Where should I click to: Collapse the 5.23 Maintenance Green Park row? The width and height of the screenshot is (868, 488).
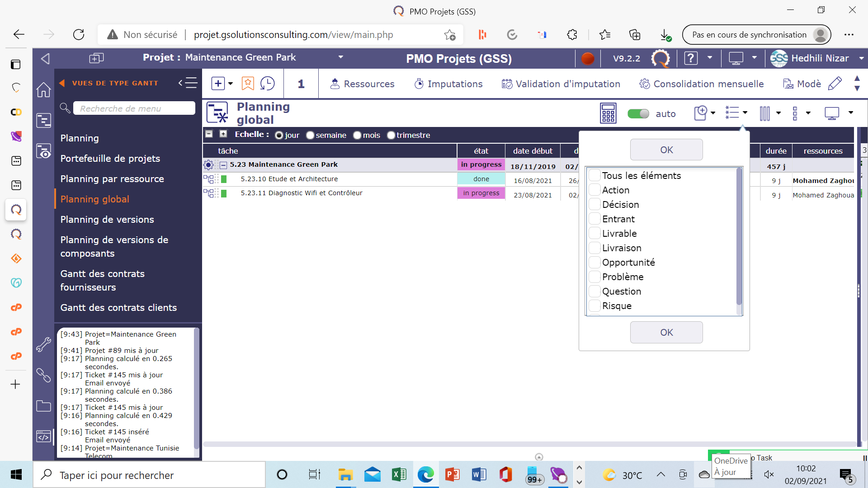point(223,165)
